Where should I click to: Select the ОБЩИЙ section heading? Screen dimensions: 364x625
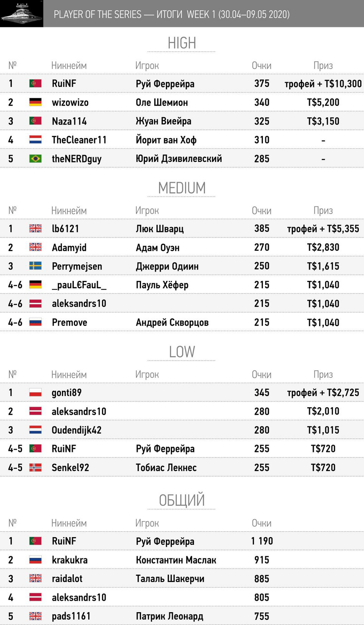coord(182,500)
